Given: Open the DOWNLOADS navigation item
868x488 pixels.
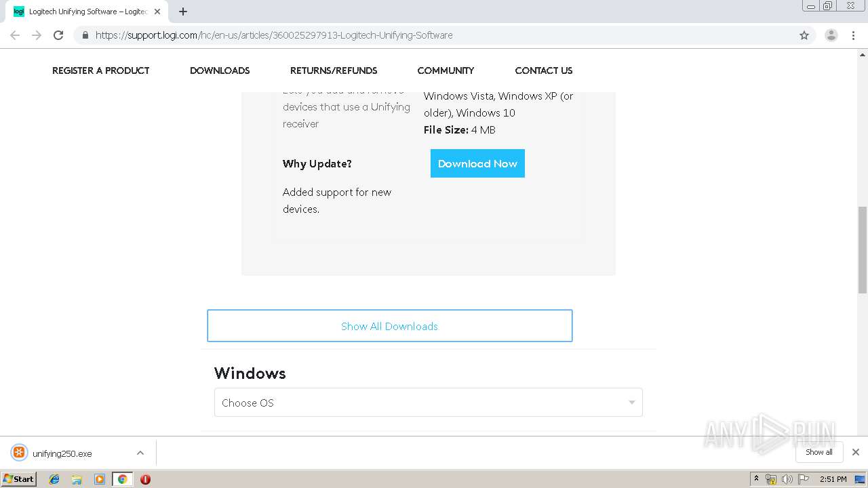Looking at the screenshot, I should [220, 70].
